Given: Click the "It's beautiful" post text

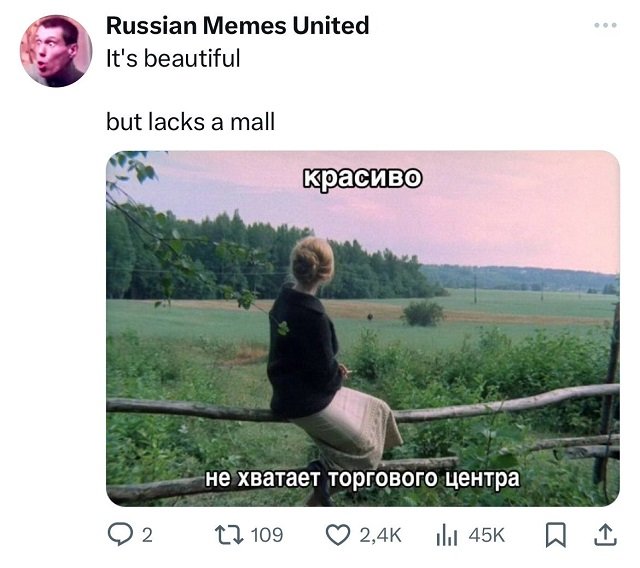Looking at the screenshot, I should 173,58.
